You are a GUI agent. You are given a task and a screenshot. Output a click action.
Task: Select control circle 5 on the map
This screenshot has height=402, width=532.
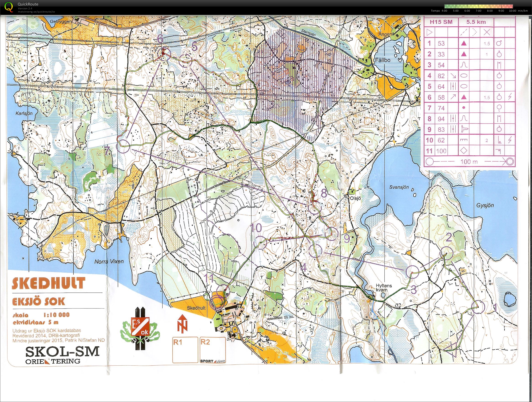186,61
